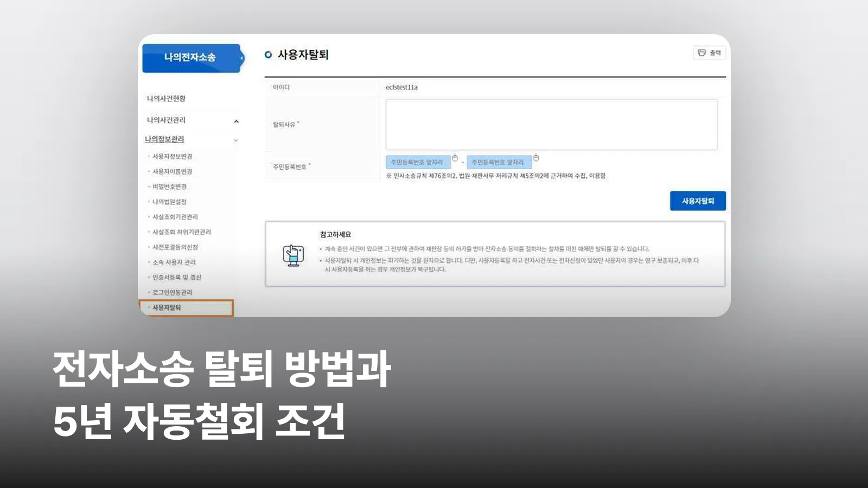Go to 로그인연동관리 in the sidebar

172,292
